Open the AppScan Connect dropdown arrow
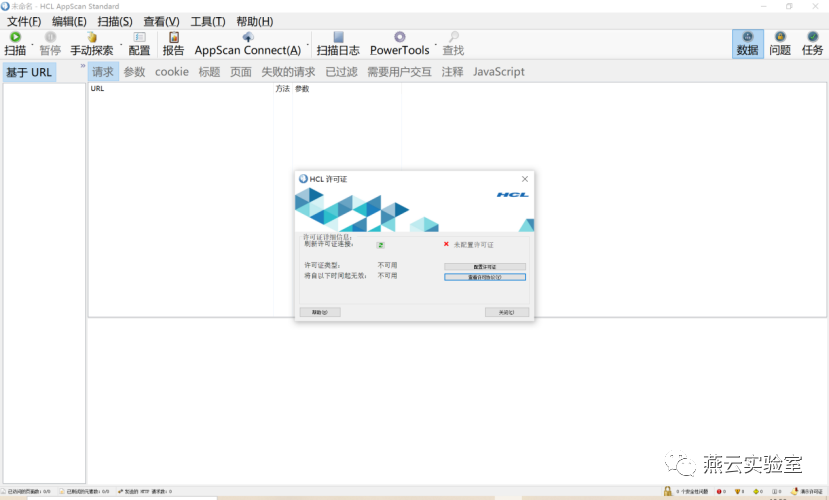 (x=308, y=44)
